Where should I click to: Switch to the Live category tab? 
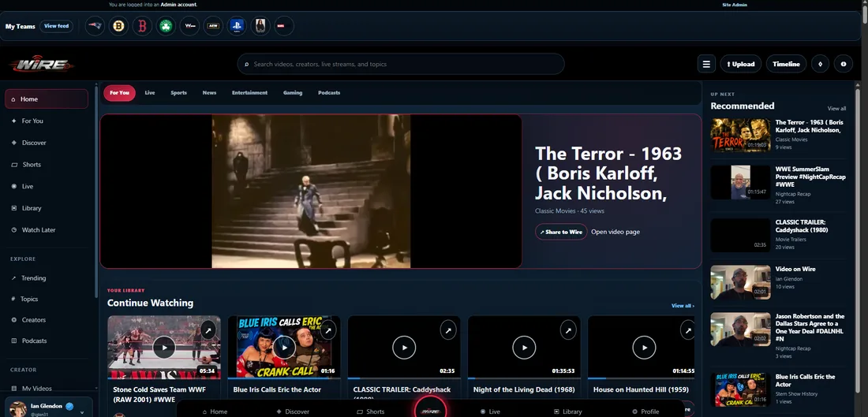[150, 93]
